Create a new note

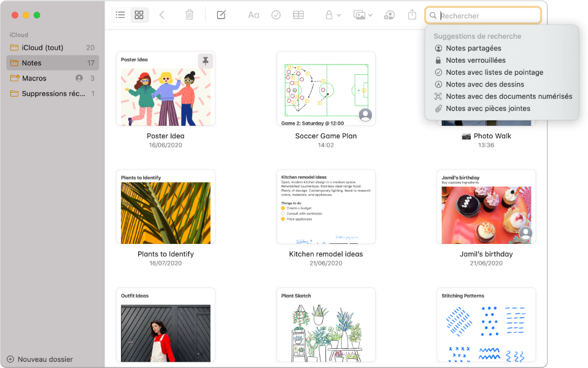[221, 15]
